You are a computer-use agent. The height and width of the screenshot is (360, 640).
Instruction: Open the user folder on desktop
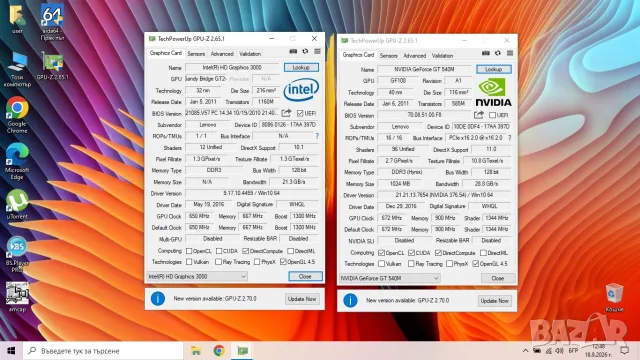click(17, 18)
